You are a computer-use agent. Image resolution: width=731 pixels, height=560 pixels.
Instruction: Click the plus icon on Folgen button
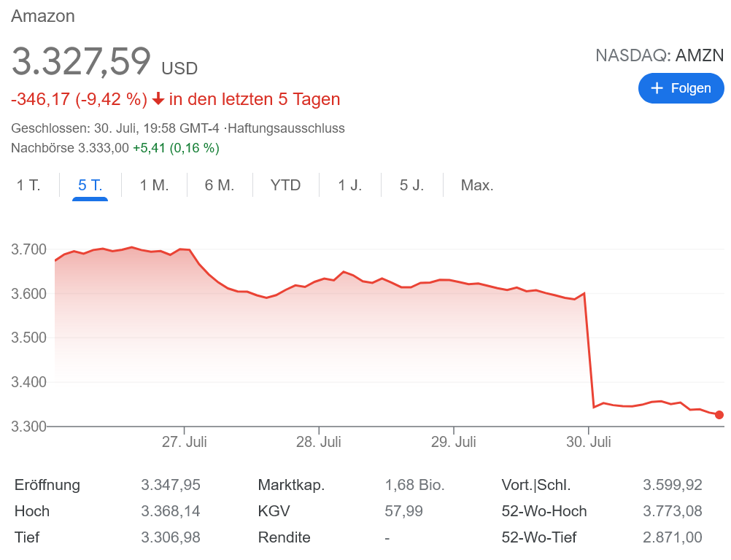click(x=657, y=88)
